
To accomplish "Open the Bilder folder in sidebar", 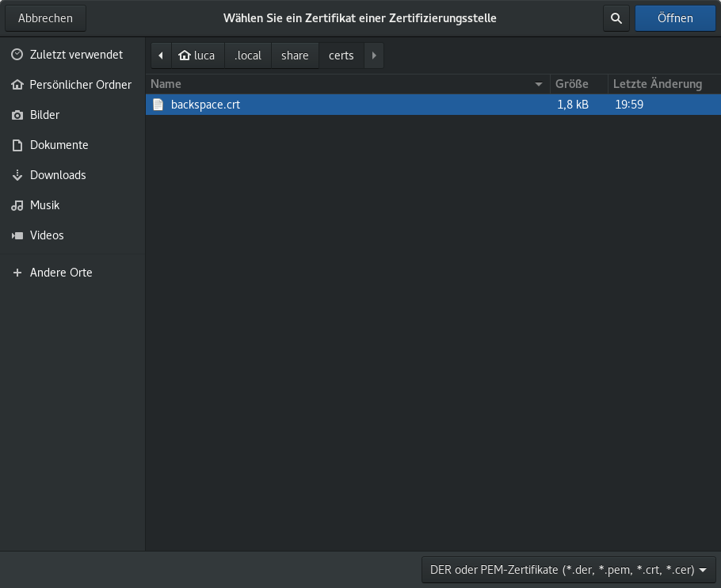I will [x=44, y=115].
